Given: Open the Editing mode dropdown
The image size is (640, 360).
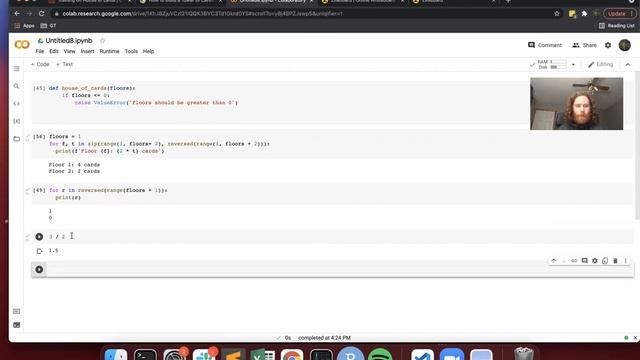Looking at the screenshot, I should [x=600, y=64].
